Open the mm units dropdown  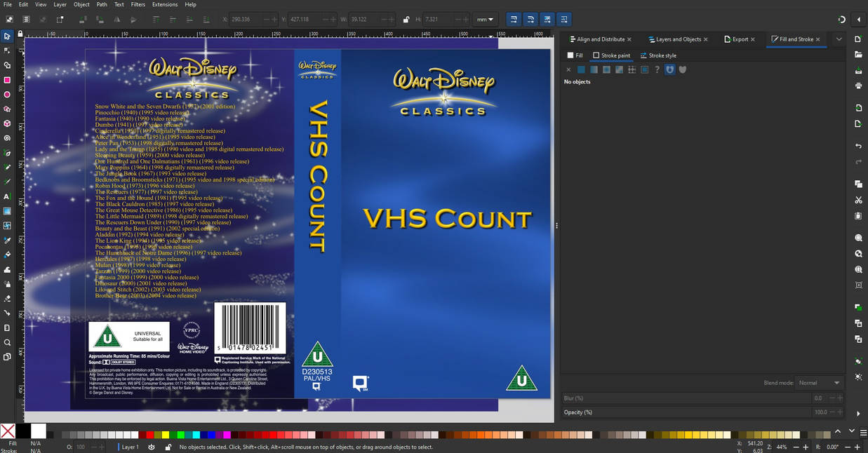(x=486, y=20)
